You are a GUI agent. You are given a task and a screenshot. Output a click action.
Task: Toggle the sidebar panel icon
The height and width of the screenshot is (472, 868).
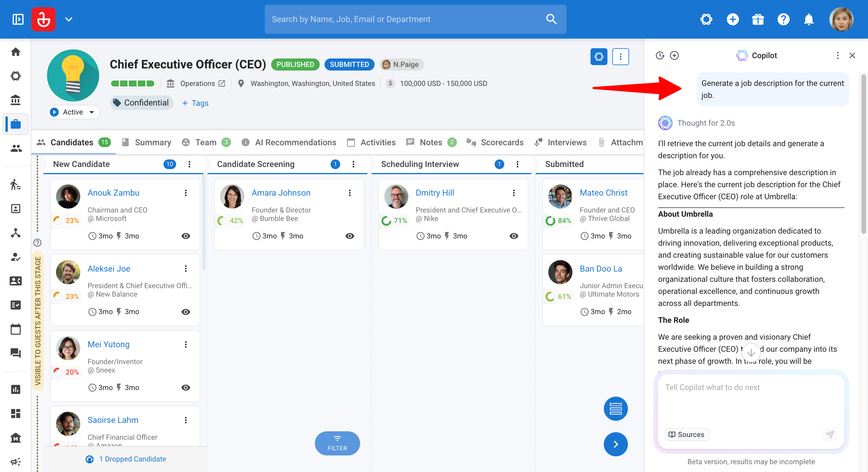tap(18, 19)
